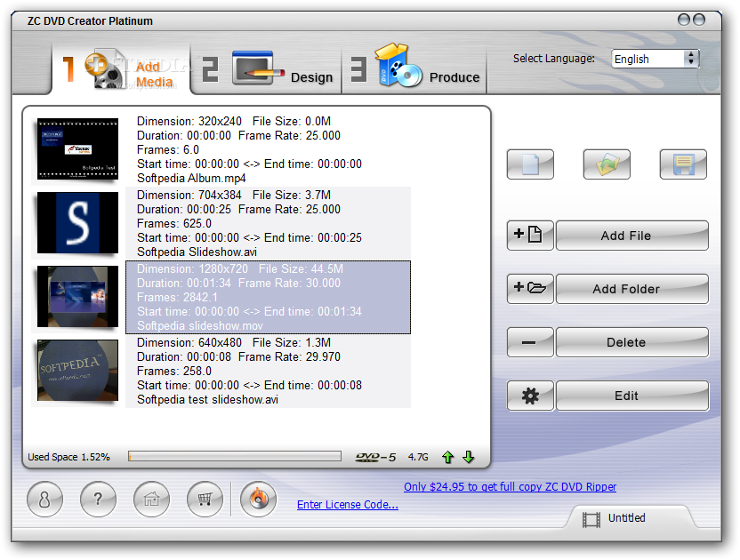This screenshot has height=560, width=740.
Task: Switch to the Add Media step tab
Action: point(121,70)
